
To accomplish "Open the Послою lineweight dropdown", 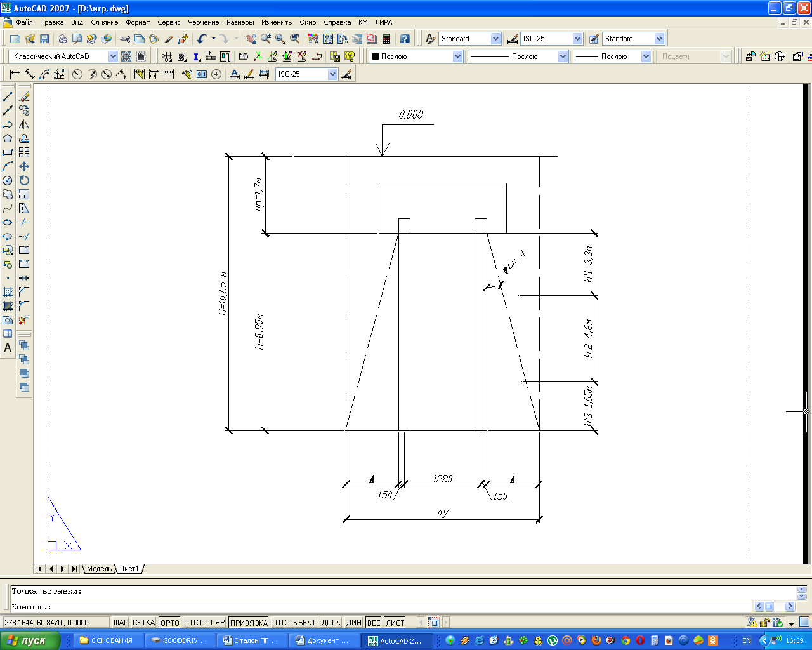I will coord(646,56).
